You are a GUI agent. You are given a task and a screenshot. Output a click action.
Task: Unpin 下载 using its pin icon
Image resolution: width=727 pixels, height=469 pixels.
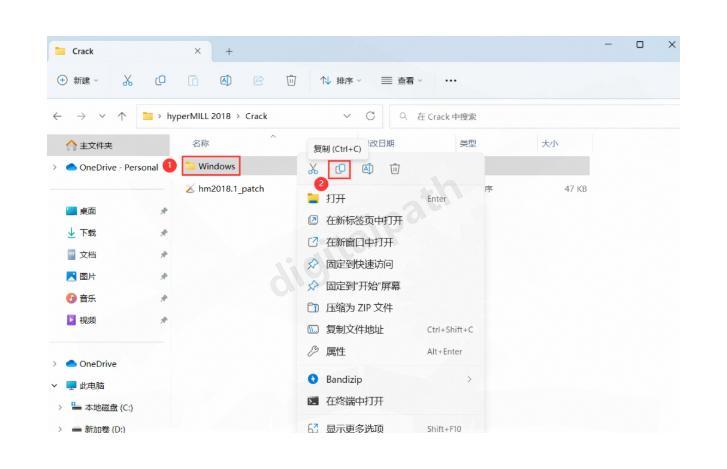pos(164,233)
